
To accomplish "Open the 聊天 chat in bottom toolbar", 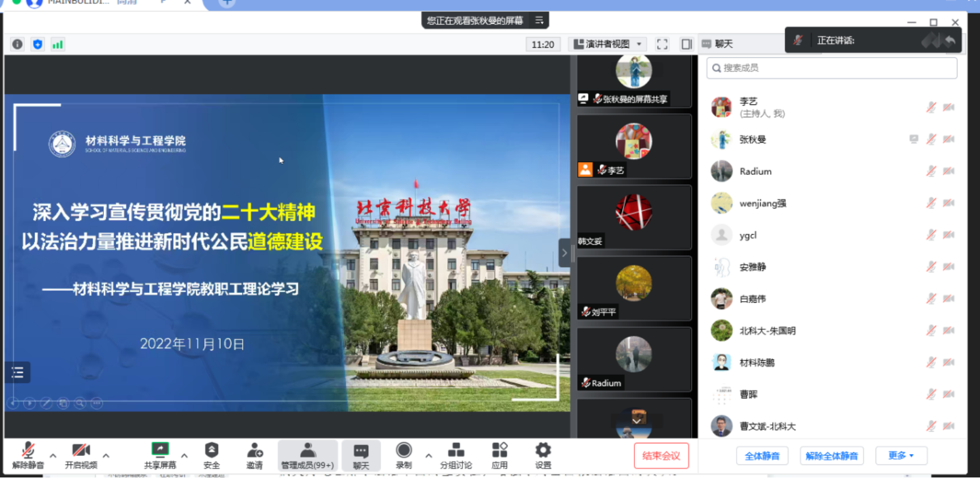I will (361, 456).
